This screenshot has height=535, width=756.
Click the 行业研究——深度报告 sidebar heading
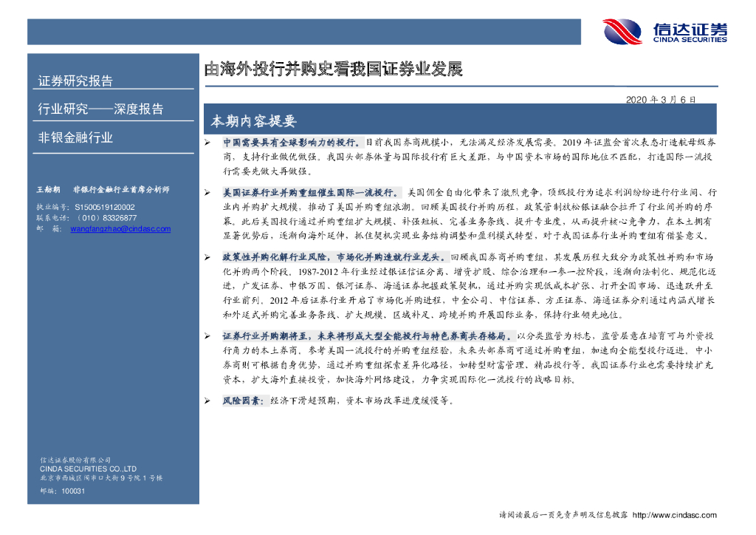100,109
